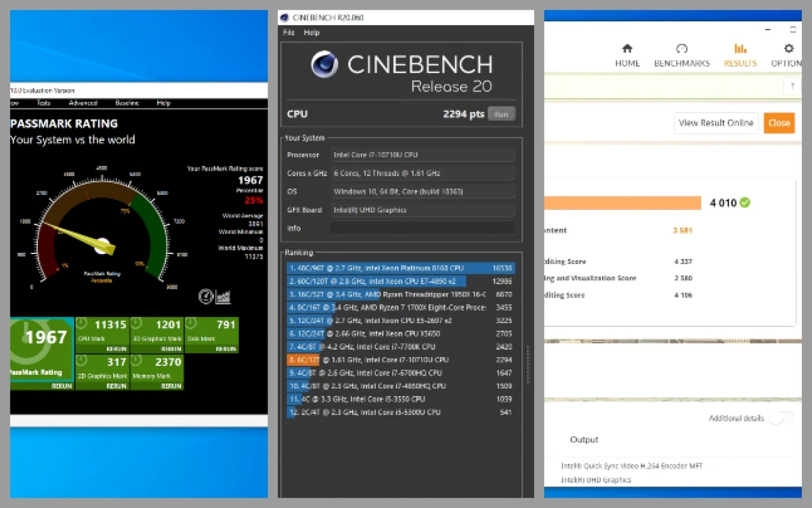Click the green valid-score checkmark icon

tap(745, 203)
